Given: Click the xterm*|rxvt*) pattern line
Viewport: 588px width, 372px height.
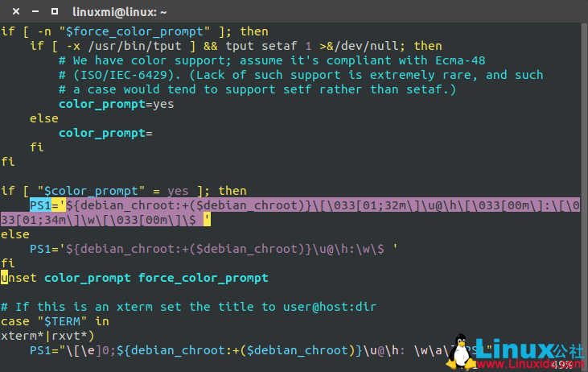Looking at the screenshot, I should tap(48, 336).
